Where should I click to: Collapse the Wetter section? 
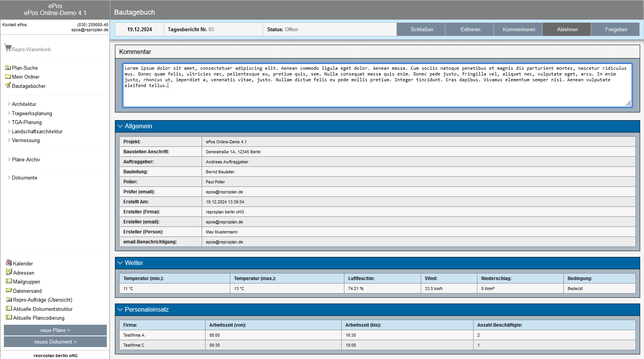120,263
